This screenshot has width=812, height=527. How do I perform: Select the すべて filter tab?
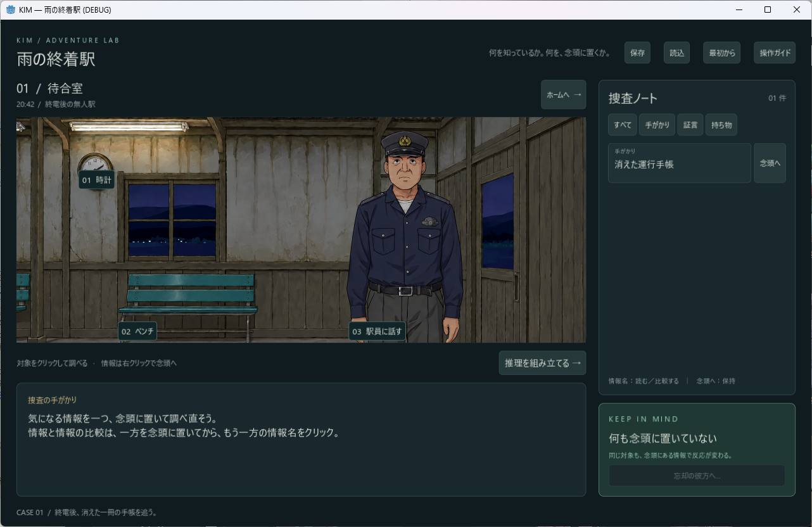click(623, 125)
